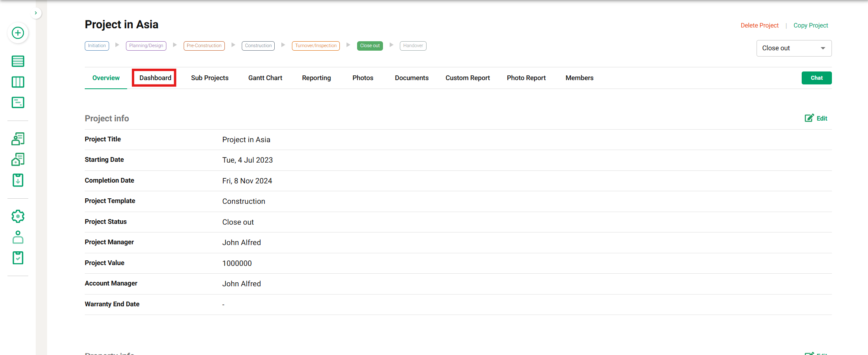Click the Delete Project link
This screenshot has height=355, width=868.
click(x=759, y=26)
